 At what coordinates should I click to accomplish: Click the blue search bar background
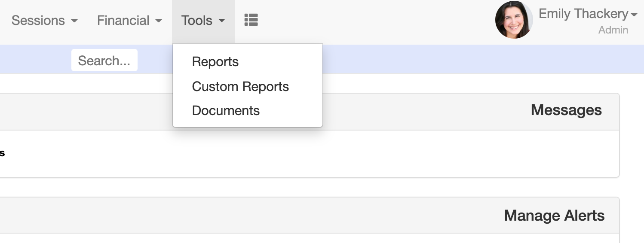430,59
